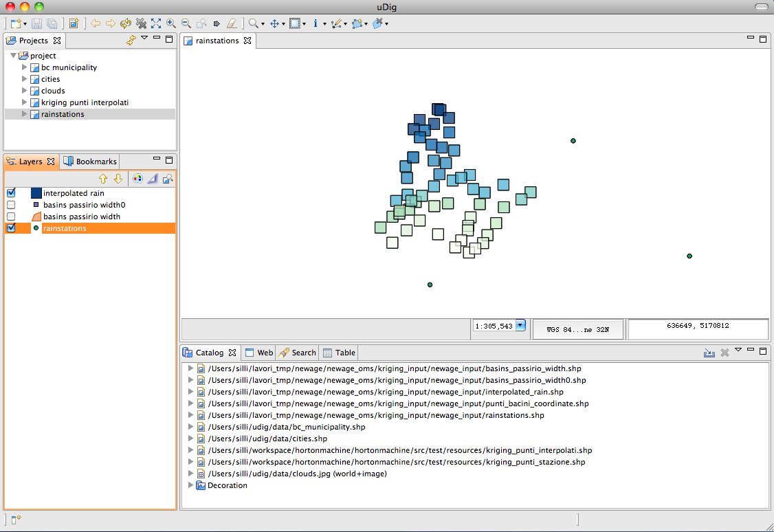Expand the Decoration catalog entry
Image resolution: width=774 pixels, height=532 pixels.
(191, 485)
